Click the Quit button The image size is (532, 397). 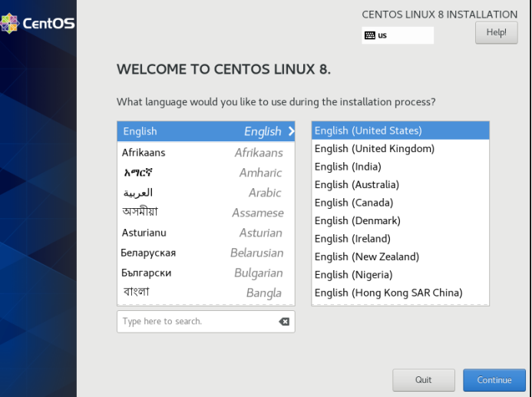point(424,380)
